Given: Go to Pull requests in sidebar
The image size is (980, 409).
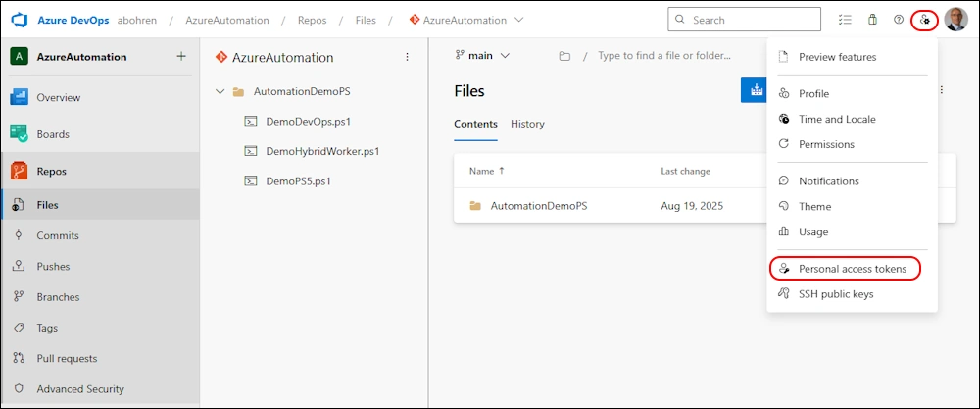Looking at the screenshot, I should (x=67, y=359).
